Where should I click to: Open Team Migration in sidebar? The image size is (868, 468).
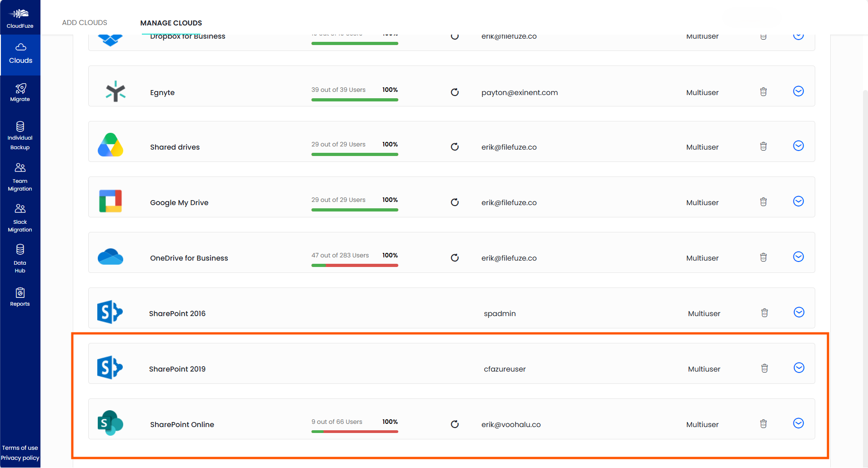click(x=20, y=177)
